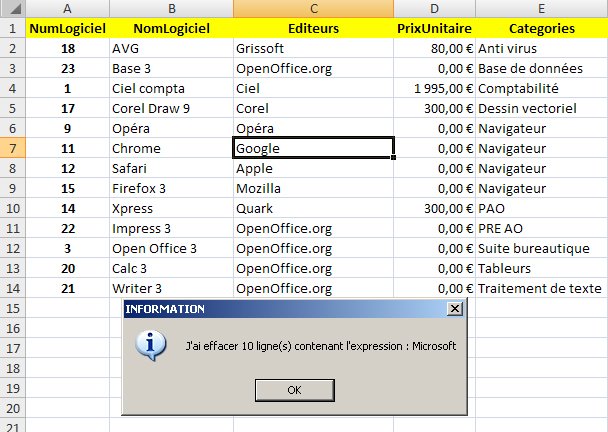Image resolution: width=608 pixels, height=432 pixels.
Task: Select the PAO cell
Action: pos(542,208)
